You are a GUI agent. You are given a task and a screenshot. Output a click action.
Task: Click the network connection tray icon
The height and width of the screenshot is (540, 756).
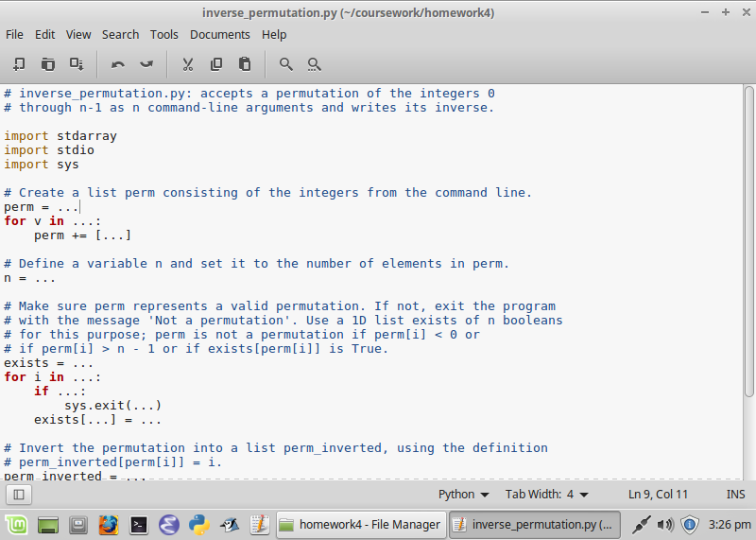click(x=642, y=525)
